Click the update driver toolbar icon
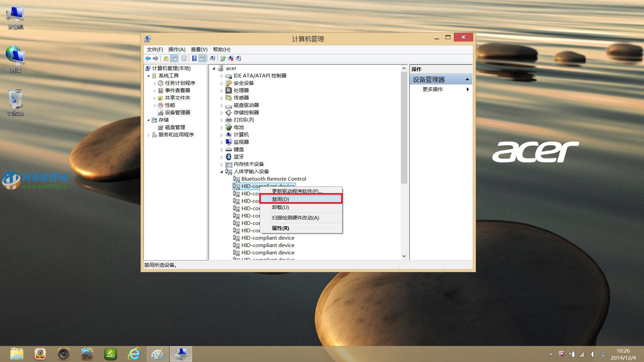The width and height of the screenshot is (644, 362). coord(223,58)
